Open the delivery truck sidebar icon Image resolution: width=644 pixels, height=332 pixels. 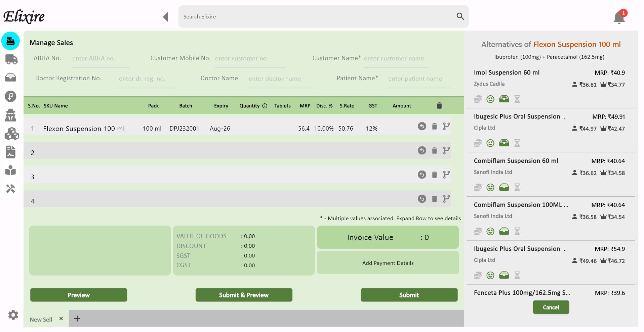(11, 59)
